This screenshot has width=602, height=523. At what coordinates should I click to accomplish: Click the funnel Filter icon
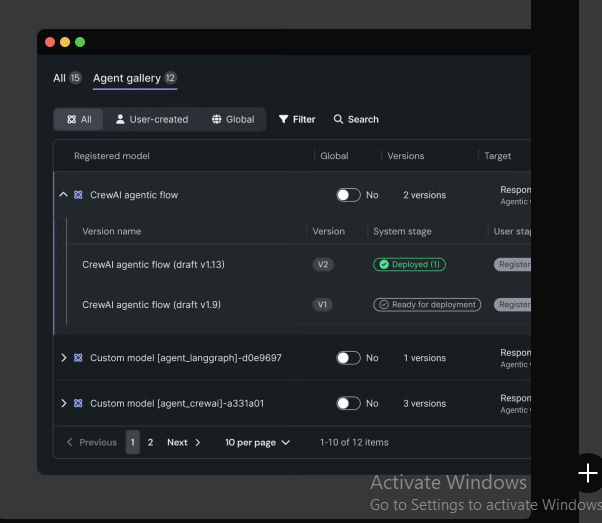pyautogui.click(x=283, y=119)
